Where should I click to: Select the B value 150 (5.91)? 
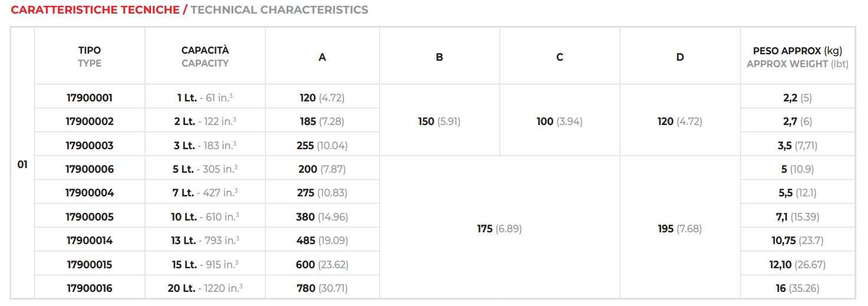[x=439, y=121]
